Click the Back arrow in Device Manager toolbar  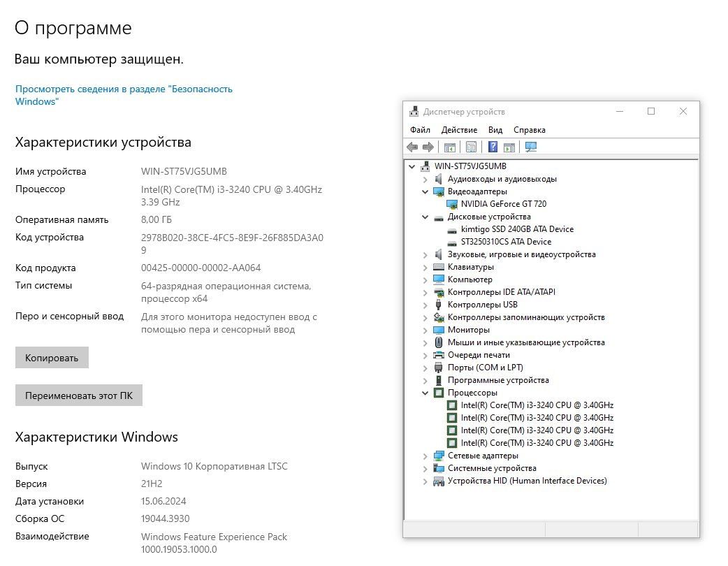click(412, 147)
